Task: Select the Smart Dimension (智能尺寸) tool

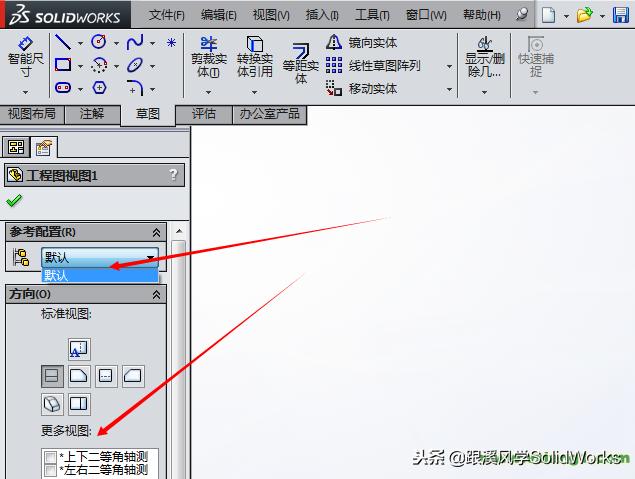Action: (25, 57)
